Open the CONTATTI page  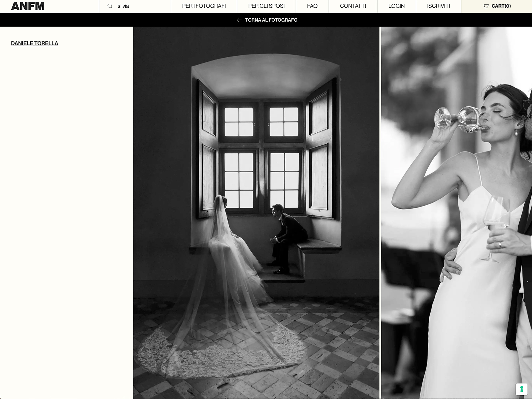[353, 6]
